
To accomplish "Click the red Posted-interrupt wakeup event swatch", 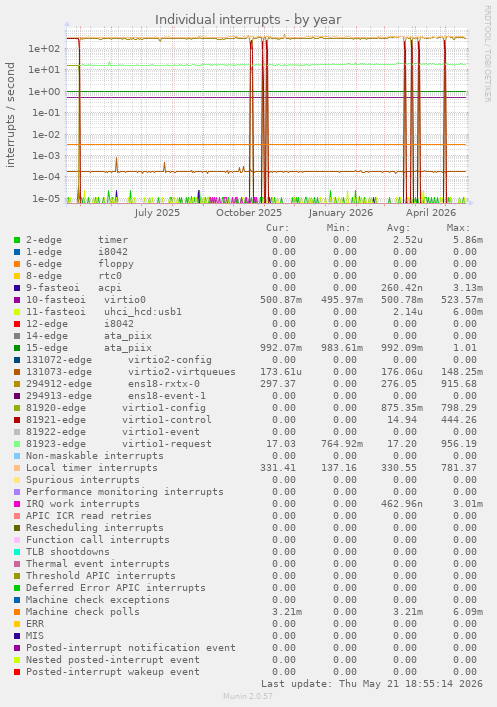I will [x=17, y=672].
